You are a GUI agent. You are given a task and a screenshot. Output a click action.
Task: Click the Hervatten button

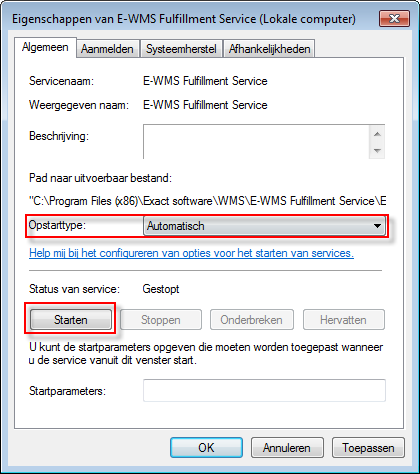[343, 320]
